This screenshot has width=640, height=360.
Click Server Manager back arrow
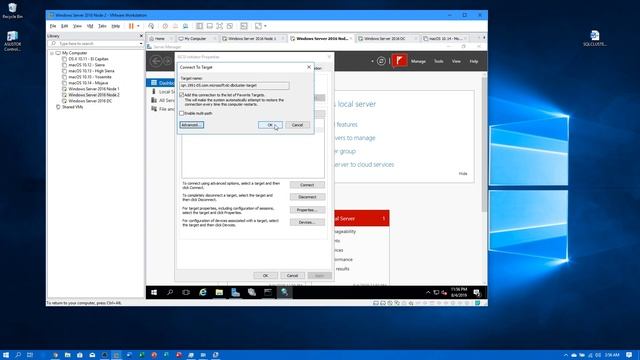[x=156, y=61]
